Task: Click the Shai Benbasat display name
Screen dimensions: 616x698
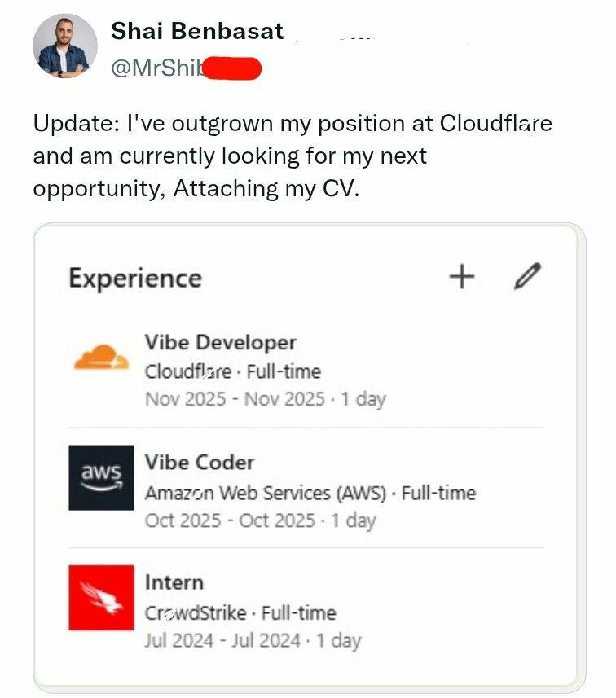Action: [x=197, y=31]
